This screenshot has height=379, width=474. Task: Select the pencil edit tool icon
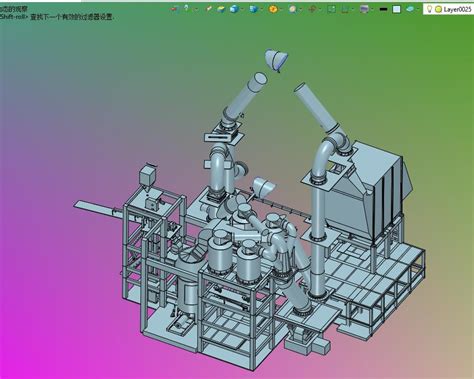(x=209, y=9)
